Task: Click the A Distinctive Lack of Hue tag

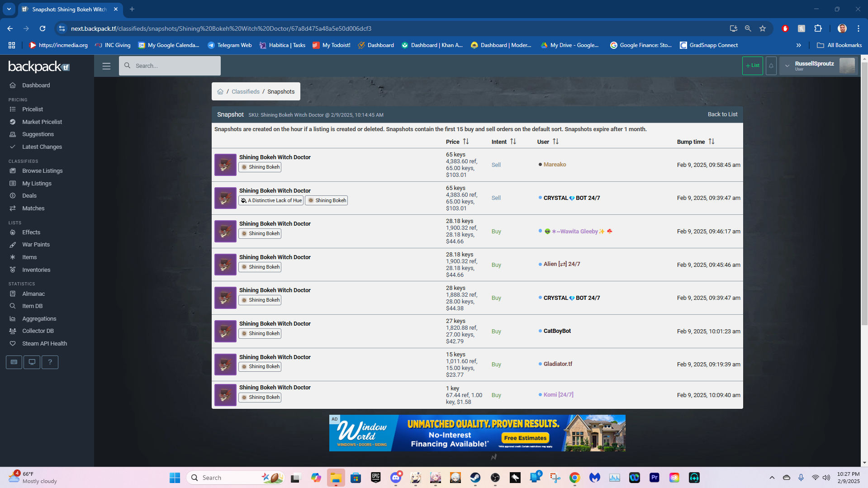Action: (271, 200)
